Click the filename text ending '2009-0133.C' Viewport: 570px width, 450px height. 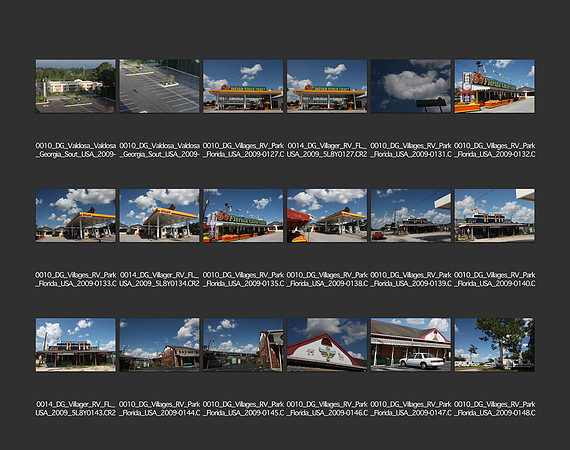(x=76, y=279)
